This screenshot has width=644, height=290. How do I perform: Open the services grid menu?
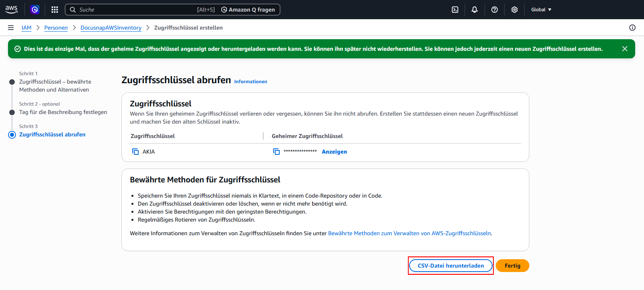pos(55,10)
